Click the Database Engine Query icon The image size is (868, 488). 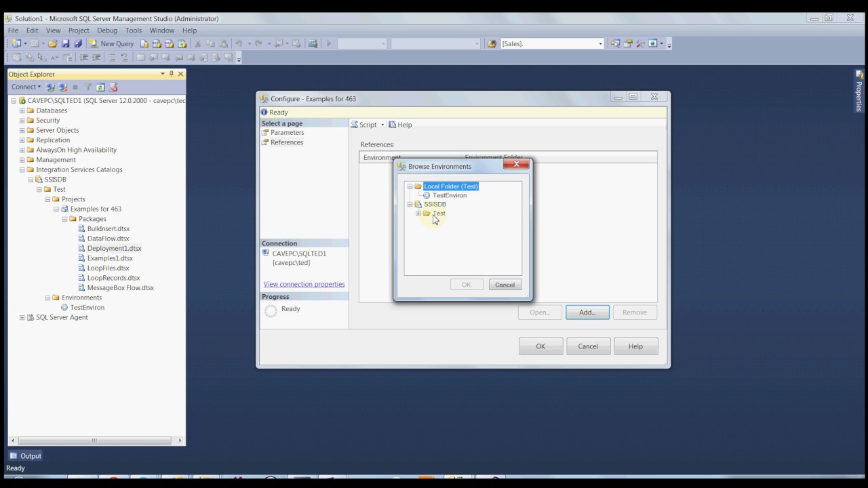click(x=144, y=43)
